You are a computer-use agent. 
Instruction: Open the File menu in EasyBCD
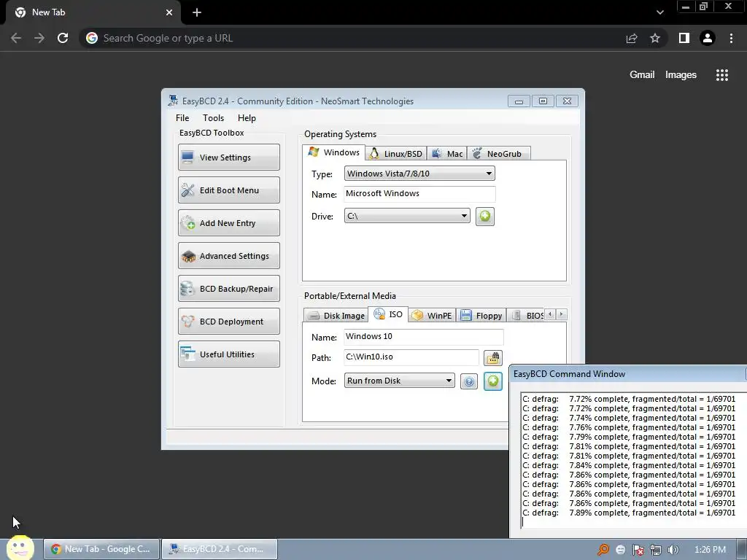(182, 118)
